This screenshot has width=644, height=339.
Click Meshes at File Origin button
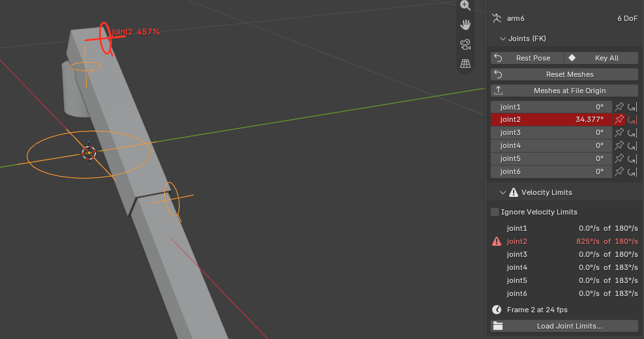coord(564,91)
